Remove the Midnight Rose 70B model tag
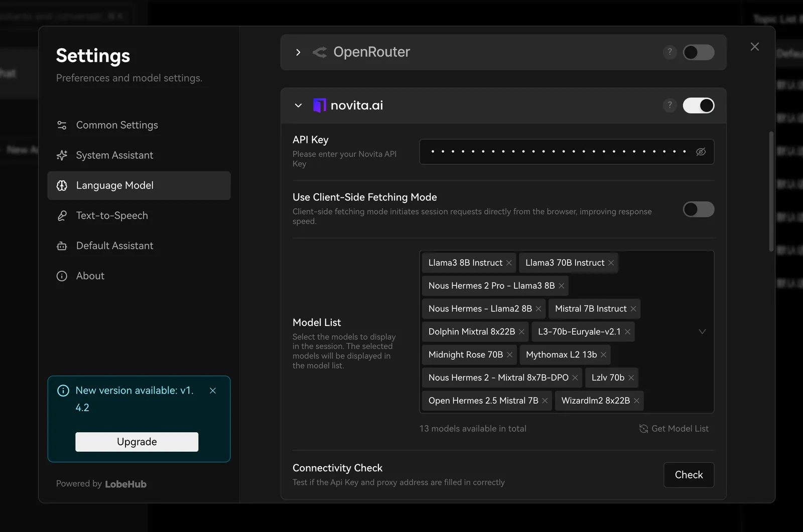 (x=509, y=354)
